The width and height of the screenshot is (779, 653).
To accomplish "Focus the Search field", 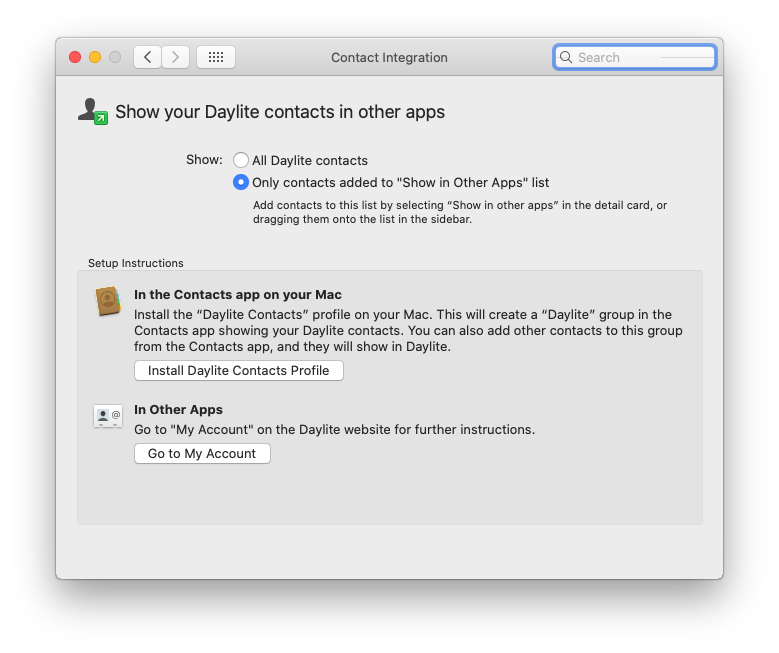I will 634,57.
